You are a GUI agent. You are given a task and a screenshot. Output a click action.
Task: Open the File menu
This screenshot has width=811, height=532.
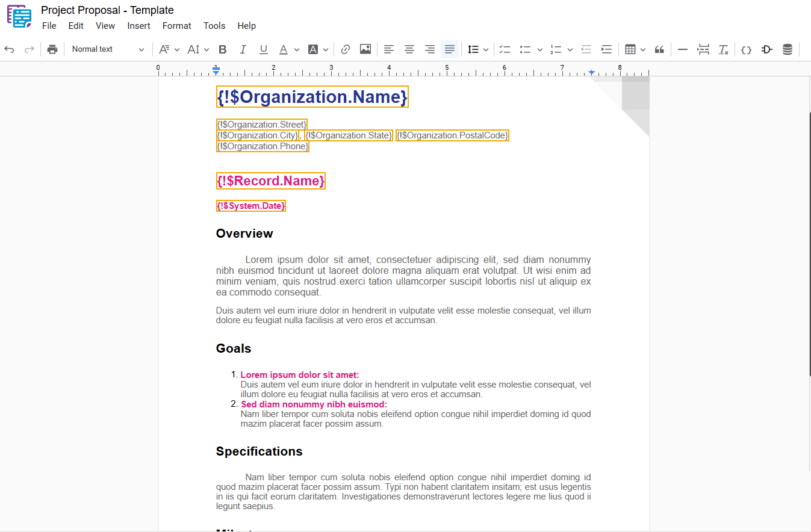[x=49, y=26]
